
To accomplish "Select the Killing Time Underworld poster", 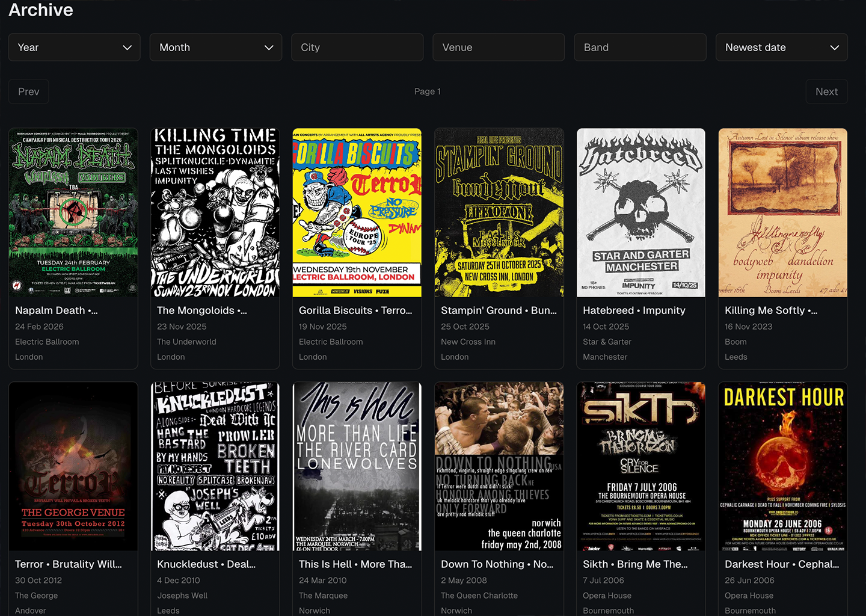I will (x=215, y=212).
